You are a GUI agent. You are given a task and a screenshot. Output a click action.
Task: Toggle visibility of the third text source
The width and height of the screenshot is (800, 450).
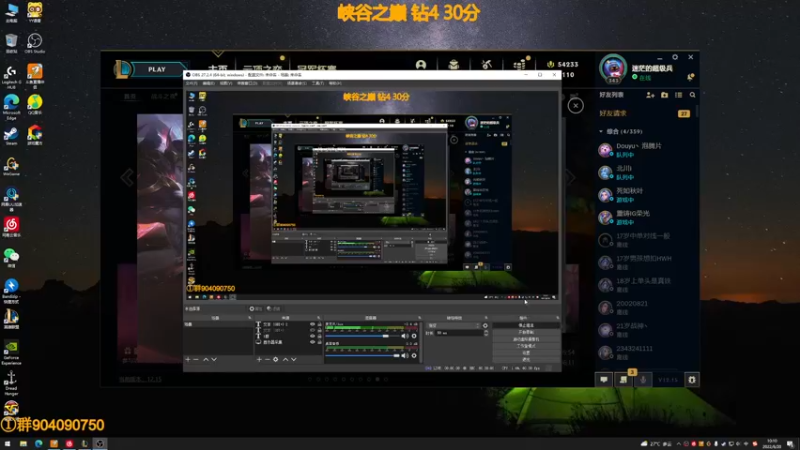tap(312, 336)
